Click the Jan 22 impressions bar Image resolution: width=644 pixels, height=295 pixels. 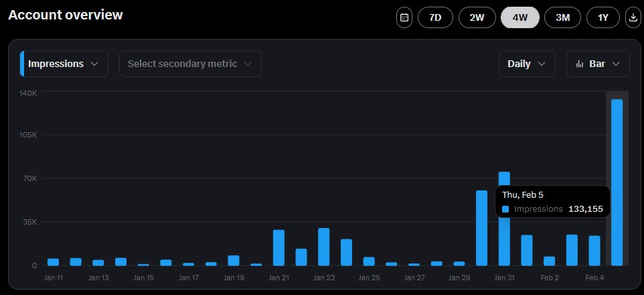point(301,257)
